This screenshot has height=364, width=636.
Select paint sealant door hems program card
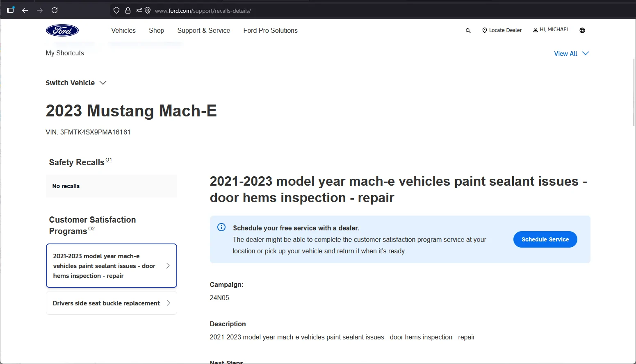[x=112, y=266]
